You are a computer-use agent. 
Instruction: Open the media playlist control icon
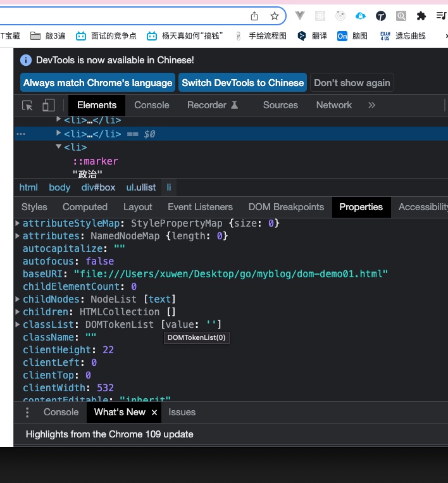pos(442,16)
